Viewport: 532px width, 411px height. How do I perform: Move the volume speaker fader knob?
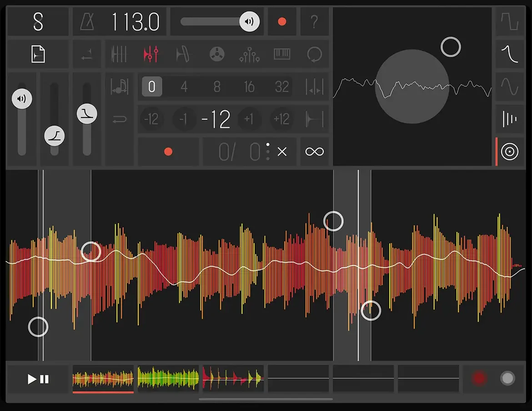(22, 99)
